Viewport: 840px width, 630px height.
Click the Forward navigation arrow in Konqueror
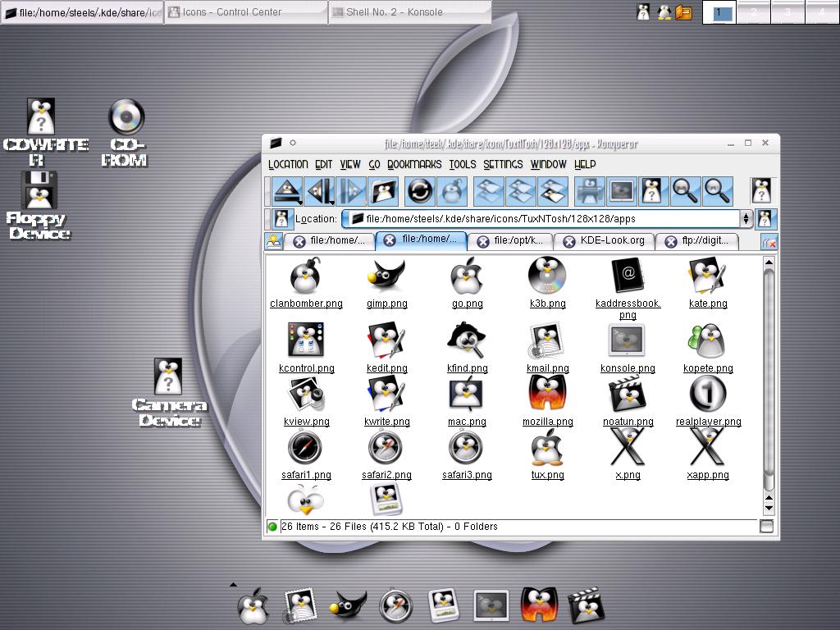pyautogui.click(x=351, y=190)
